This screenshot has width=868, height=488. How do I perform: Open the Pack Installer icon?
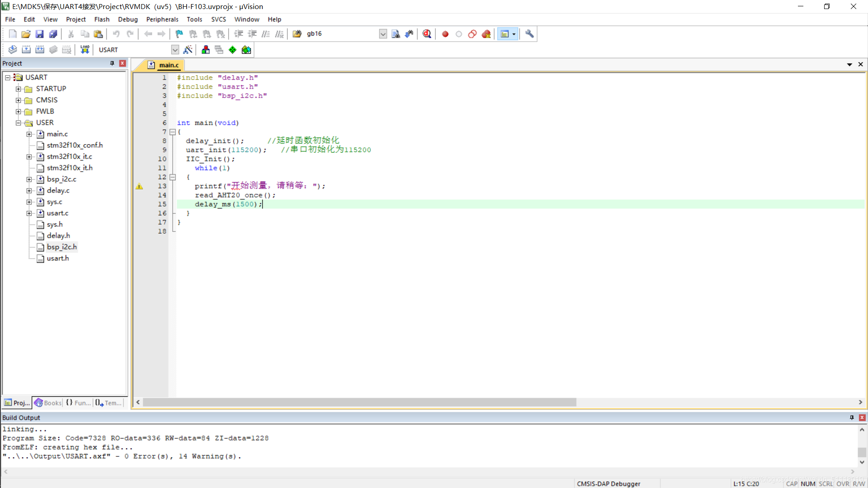click(246, 50)
